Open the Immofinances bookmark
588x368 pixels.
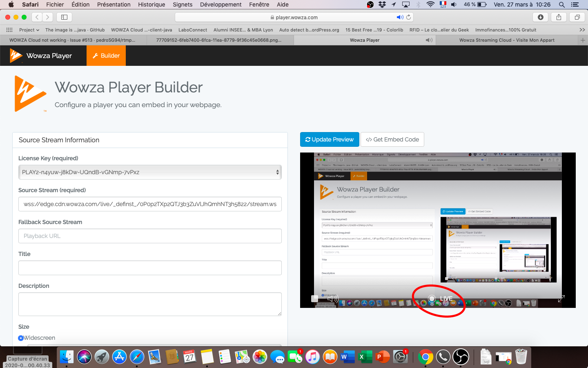coord(506,30)
